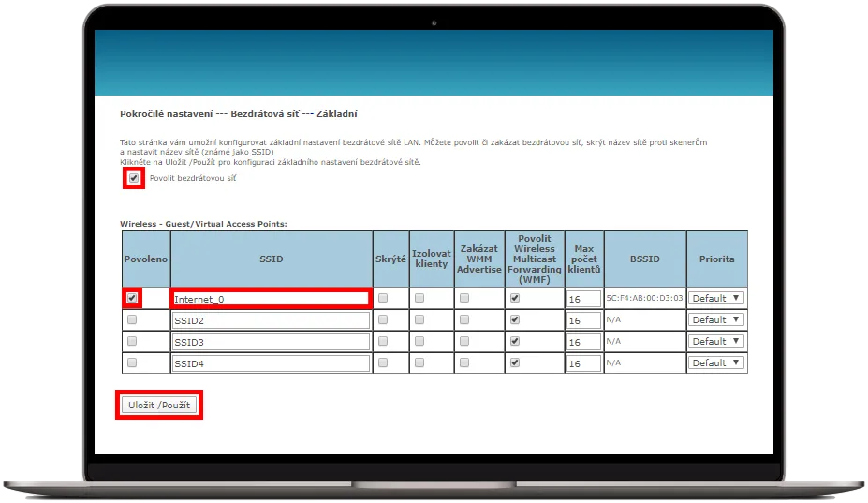868x503 pixels.
Task: Uncheck WMF checkbox in SSID2 row
Action: [x=514, y=319]
